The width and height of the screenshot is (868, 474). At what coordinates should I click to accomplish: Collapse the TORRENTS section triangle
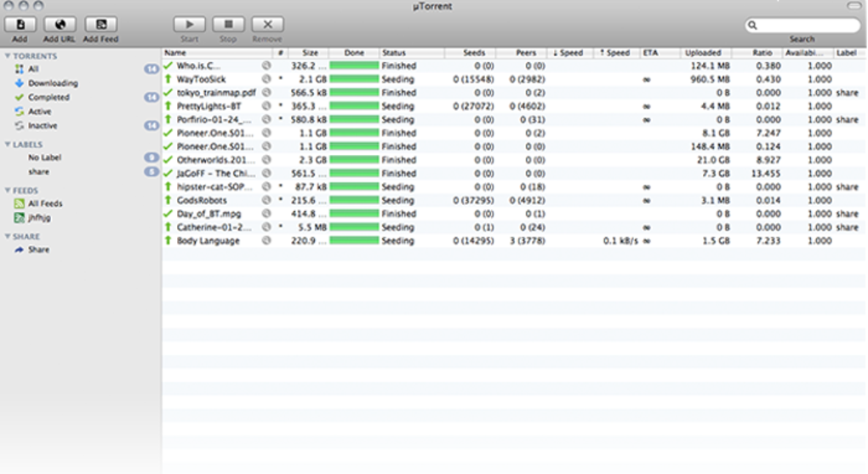[x=7, y=56]
